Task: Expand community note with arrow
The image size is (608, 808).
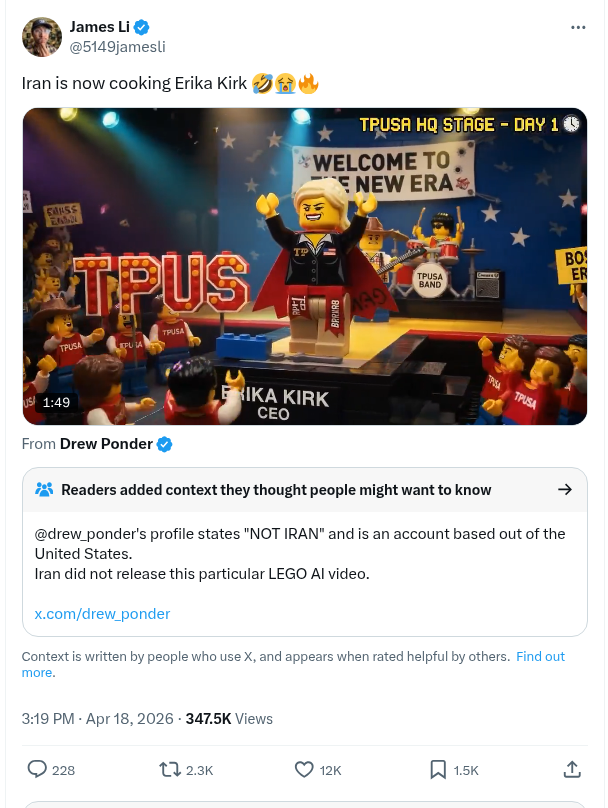Action: 565,490
